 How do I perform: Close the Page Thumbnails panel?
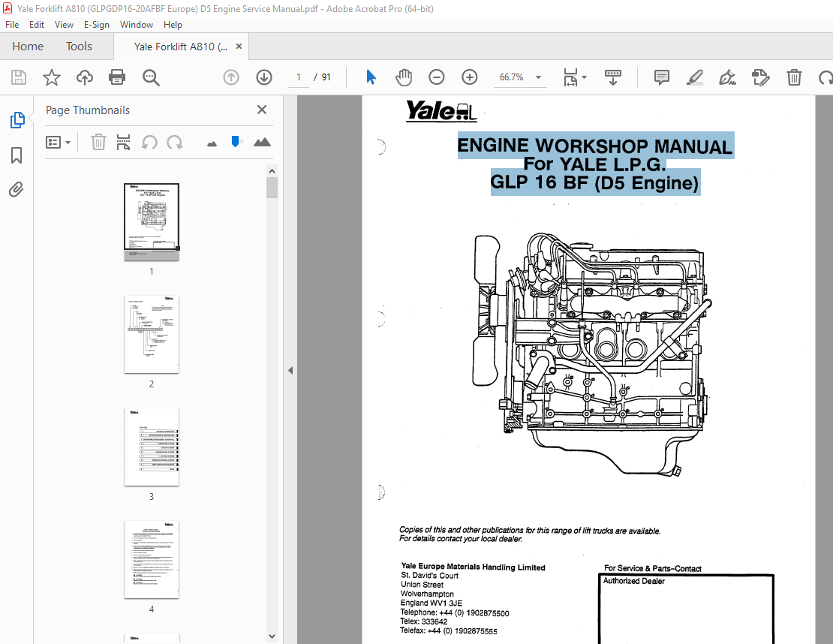(x=262, y=110)
